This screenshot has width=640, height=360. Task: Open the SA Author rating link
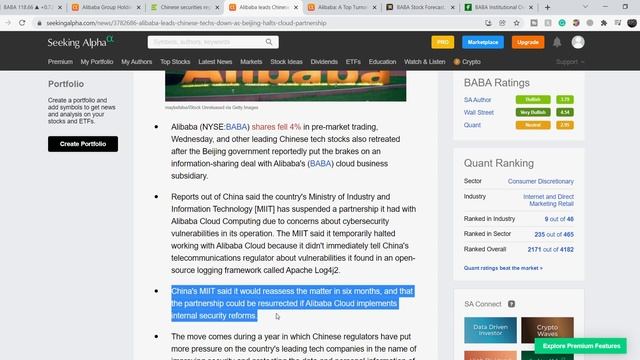pyautogui.click(x=477, y=100)
